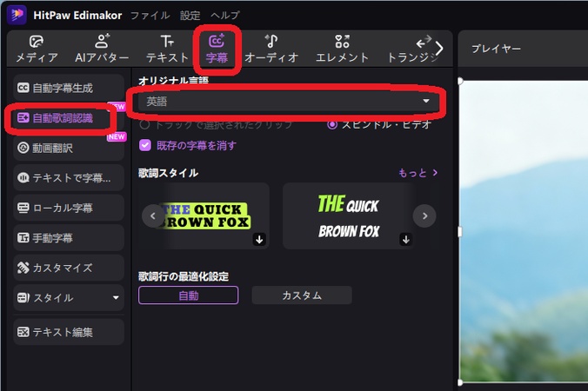Screen dimensions: 588x391
Task: Open the AIアバター tab
Action: 102,49
